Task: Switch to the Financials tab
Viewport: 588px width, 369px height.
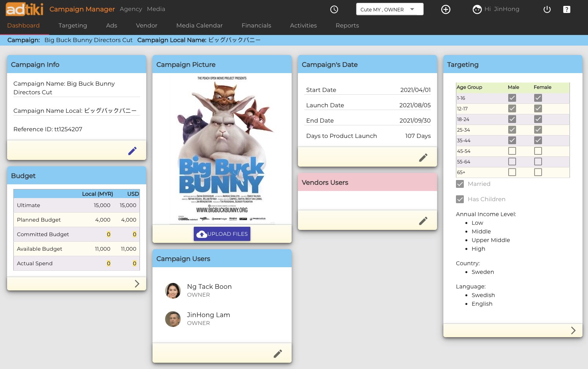Action: coord(256,26)
